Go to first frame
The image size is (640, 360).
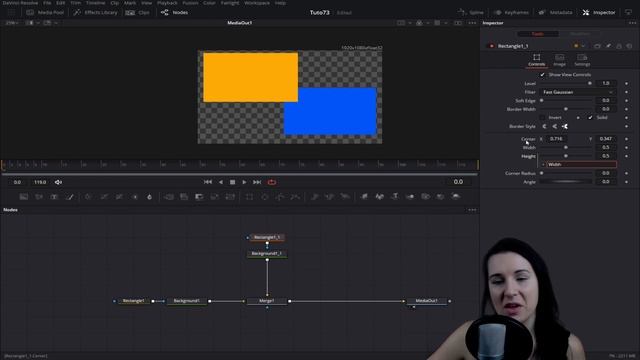[208, 182]
